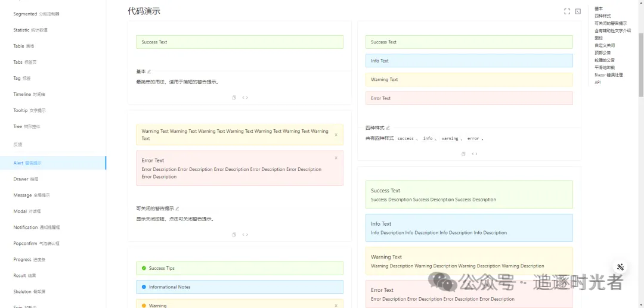The height and width of the screenshot is (308, 644).
Task: Copy code of the 四种样式 demo
Action: click(463, 154)
